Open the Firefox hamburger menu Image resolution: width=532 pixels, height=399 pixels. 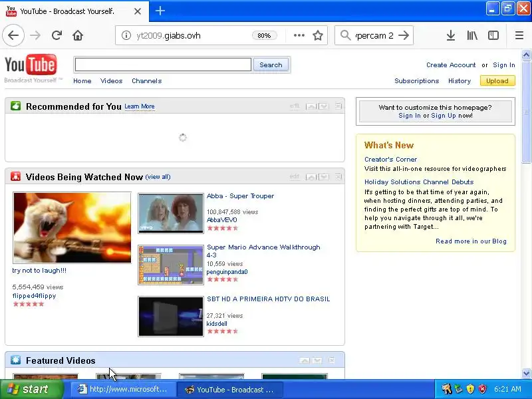tap(519, 35)
